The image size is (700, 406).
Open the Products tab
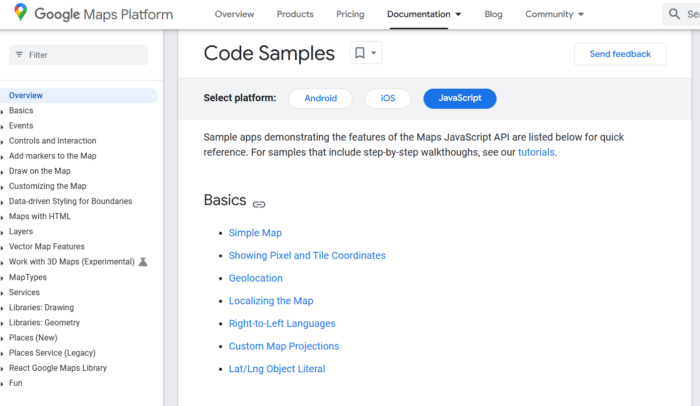click(x=294, y=15)
